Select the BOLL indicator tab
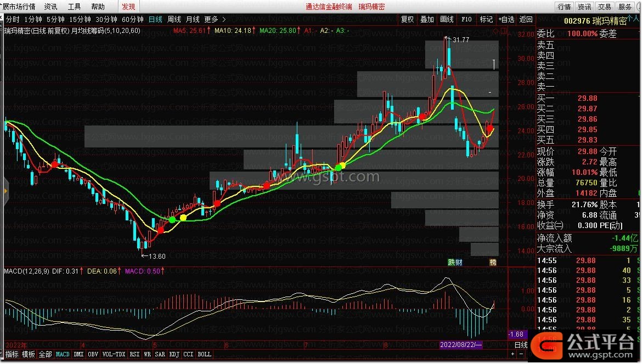643x364 pixels. [x=204, y=354]
